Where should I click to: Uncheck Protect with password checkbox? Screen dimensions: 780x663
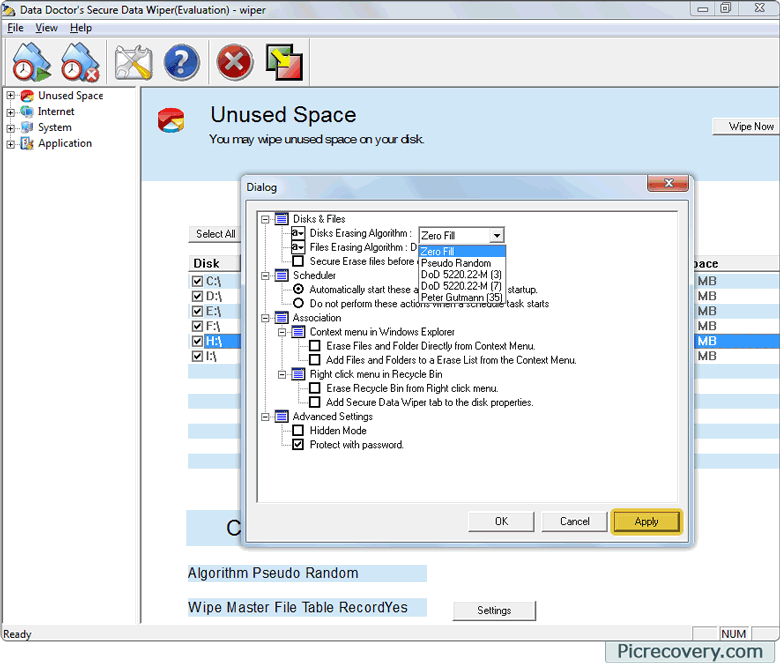[x=298, y=445]
